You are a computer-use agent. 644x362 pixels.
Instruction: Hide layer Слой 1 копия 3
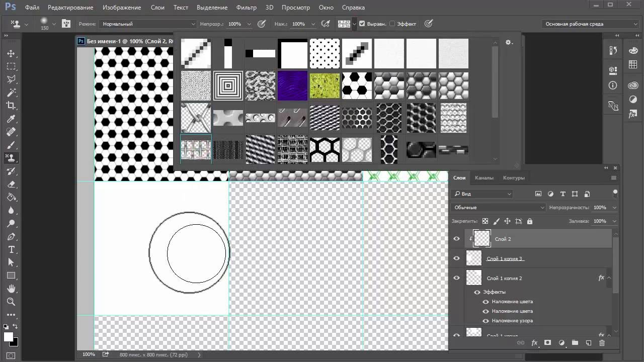(456, 258)
